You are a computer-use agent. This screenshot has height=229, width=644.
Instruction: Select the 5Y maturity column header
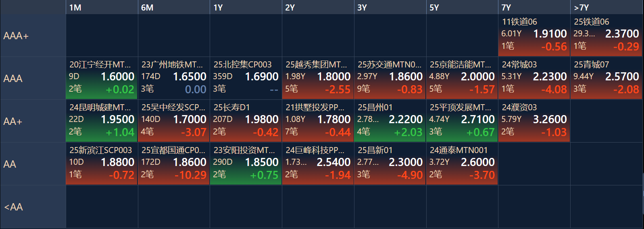click(x=462, y=7)
